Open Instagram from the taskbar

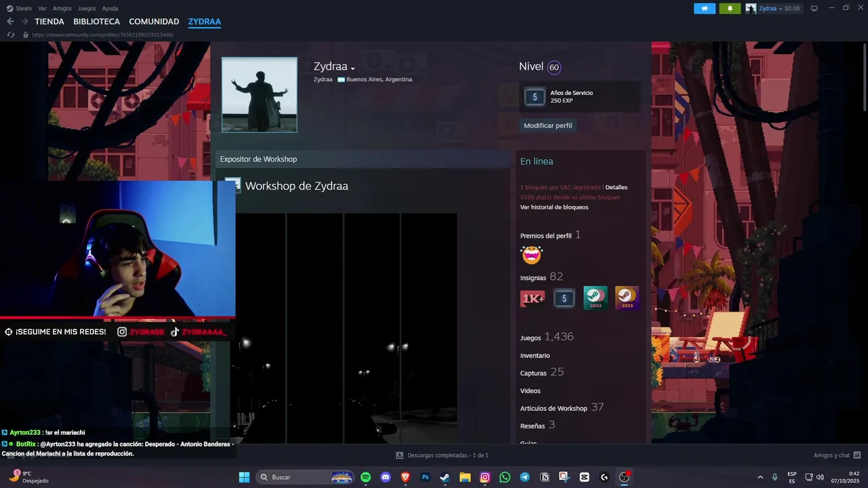485,477
